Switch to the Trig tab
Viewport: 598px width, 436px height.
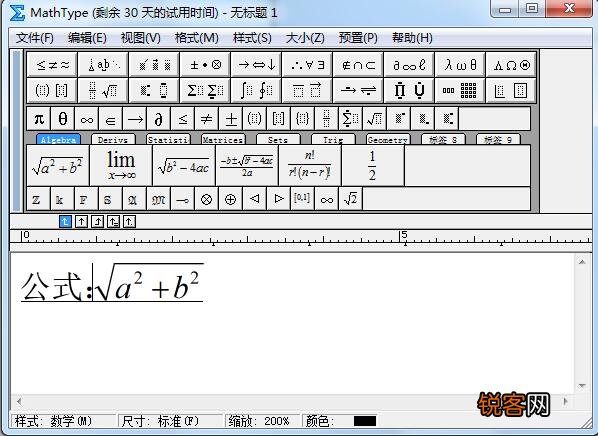coord(333,140)
